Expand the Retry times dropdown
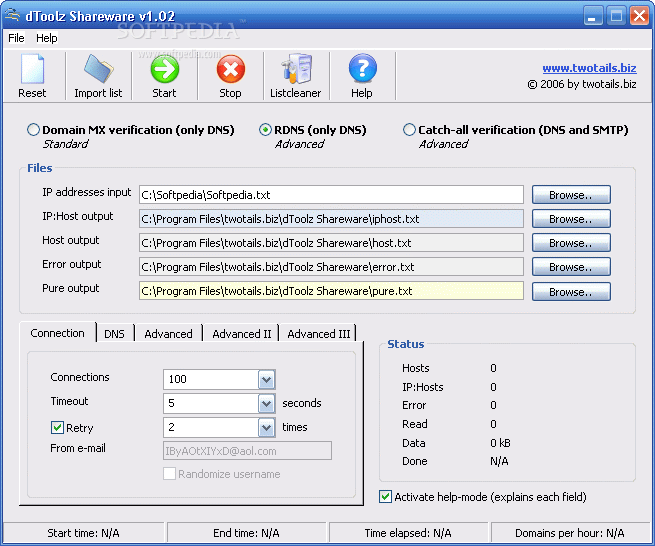655x546 pixels. pos(266,428)
